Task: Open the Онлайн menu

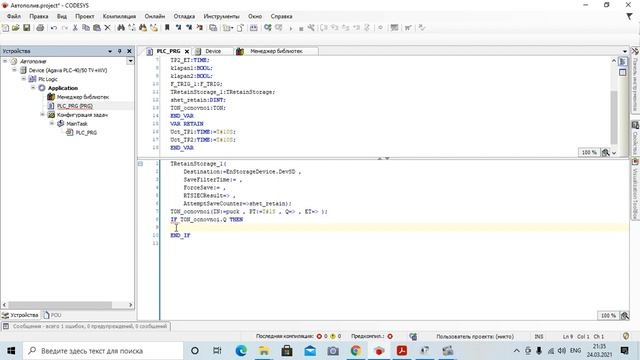Action: point(155,16)
